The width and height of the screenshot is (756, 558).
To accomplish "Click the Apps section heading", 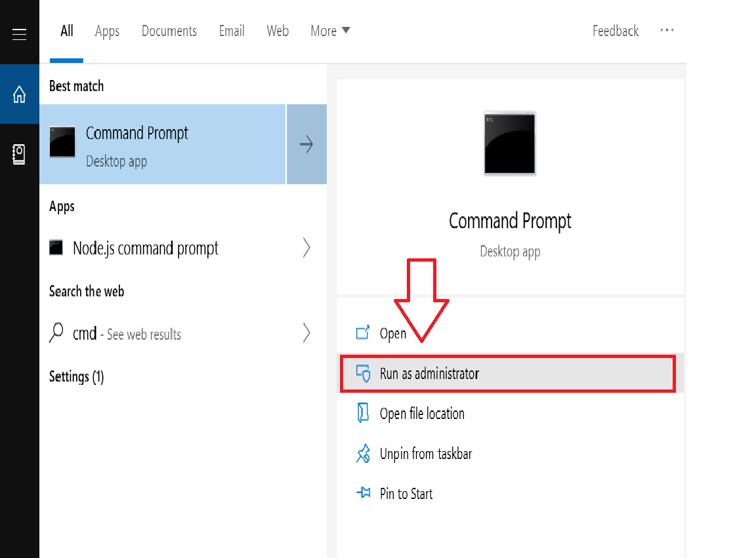I will pyautogui.click(x=62, y=207).
